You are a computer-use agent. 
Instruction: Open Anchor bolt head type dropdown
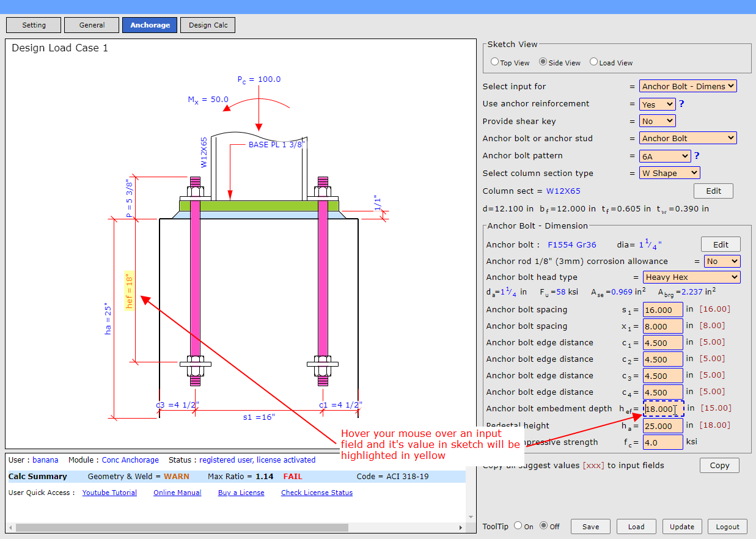tap(691, 277)
